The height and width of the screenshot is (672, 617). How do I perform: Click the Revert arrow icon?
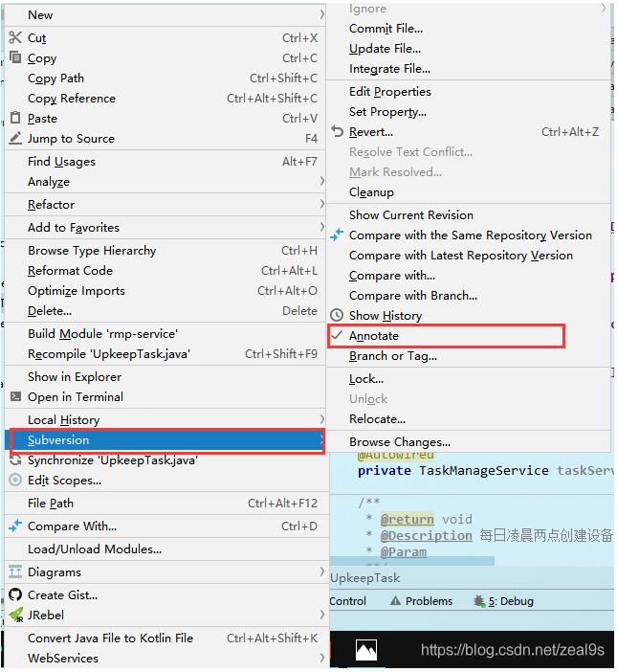point(338,131)
